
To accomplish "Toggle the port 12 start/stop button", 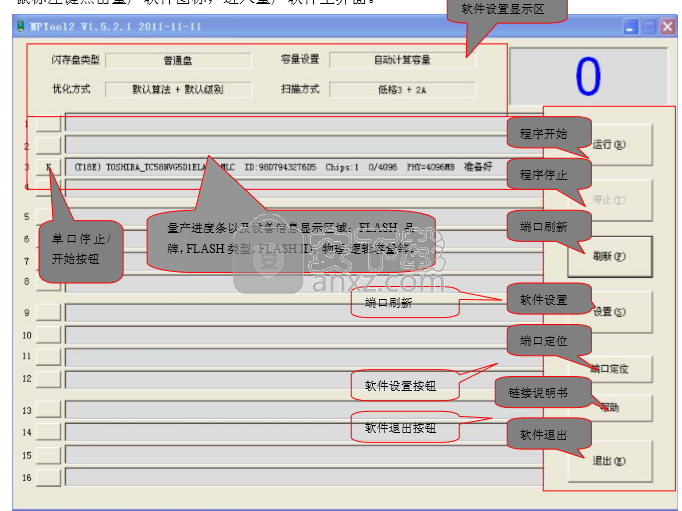I will [48, 379].
